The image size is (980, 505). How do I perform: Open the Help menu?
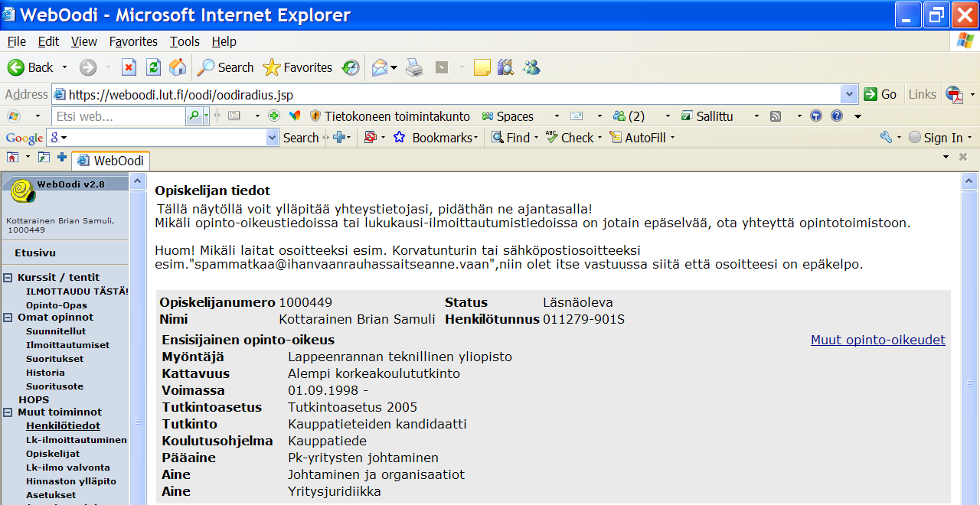point(224,41)
